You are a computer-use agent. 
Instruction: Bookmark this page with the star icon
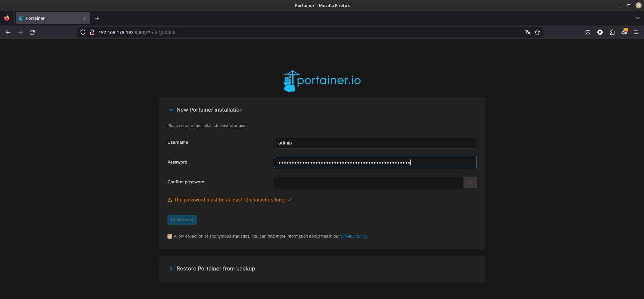[x=537, y=32]
